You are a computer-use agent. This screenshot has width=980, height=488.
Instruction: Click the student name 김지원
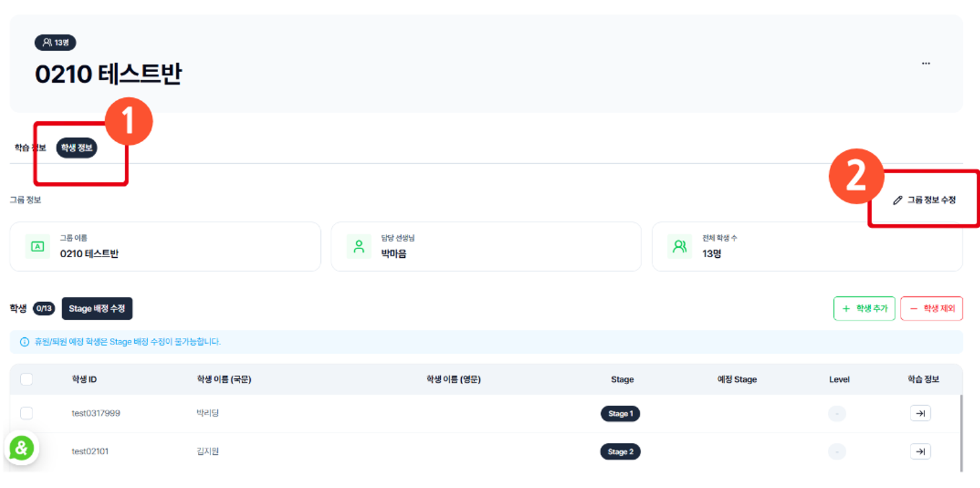pyautogui.click(x=208, y=452)
